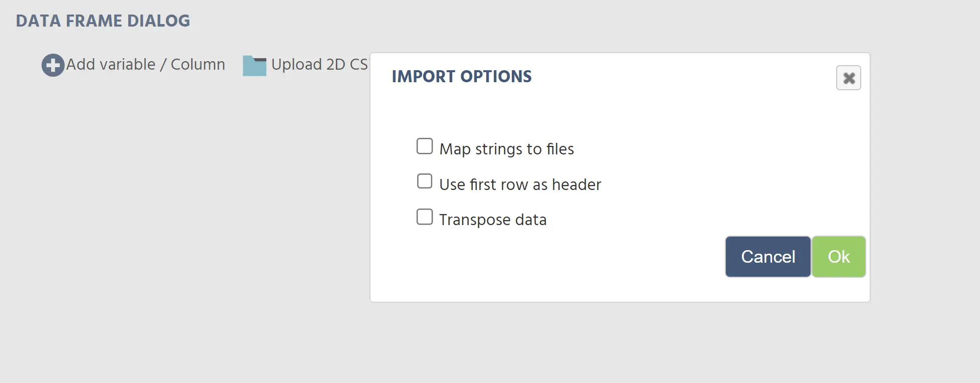The image size is (980, 383).
Task: Tick the box beside Map strings to files
Action: 425,146
